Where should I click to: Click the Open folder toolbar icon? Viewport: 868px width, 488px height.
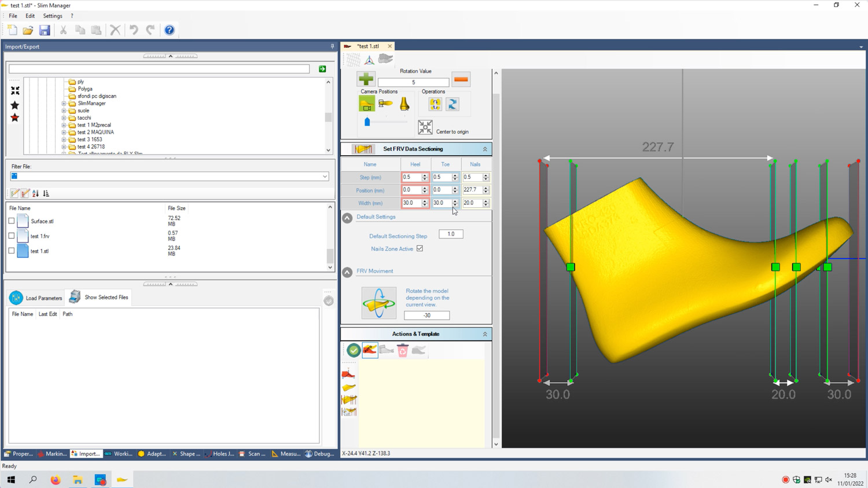pos(28,30)
